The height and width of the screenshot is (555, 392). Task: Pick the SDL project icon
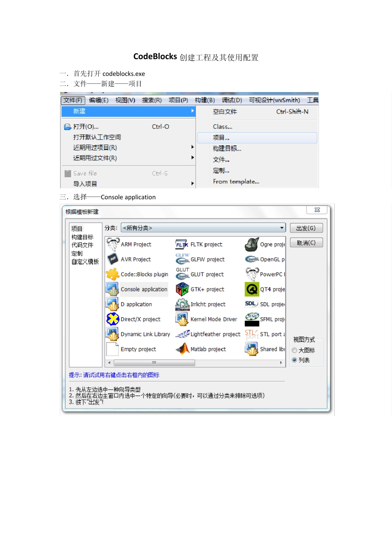pos(252,304)
